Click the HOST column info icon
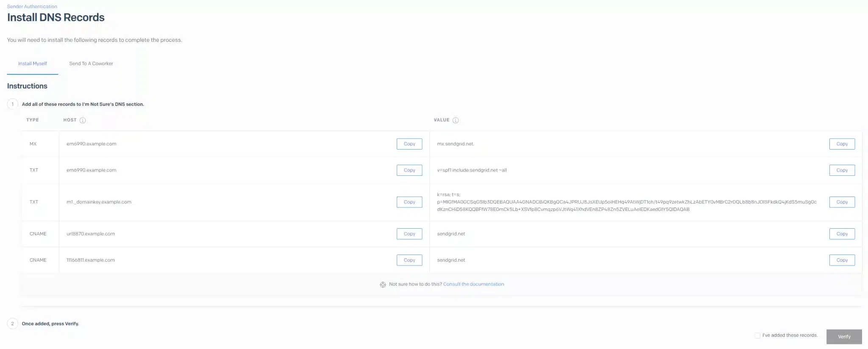Viewport: 868px width, 349px height. (83, 120)
